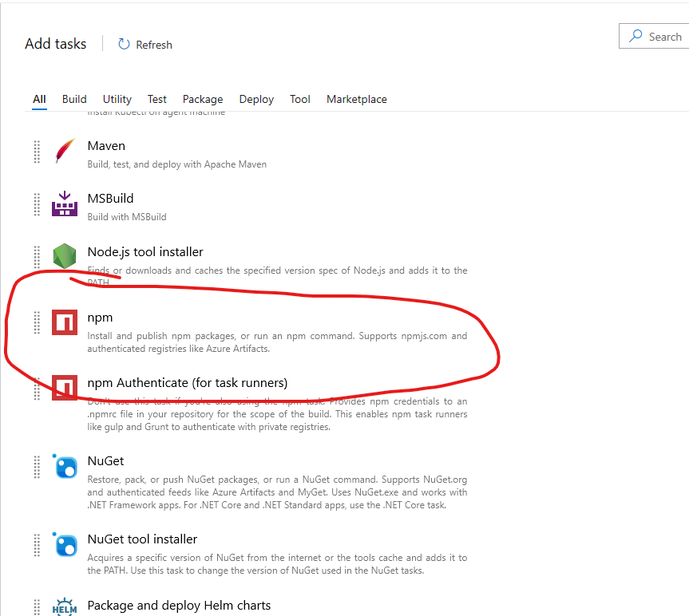Click the Helm charts icon
Image resolution: width=689 pixels, height=616 pixels.
pyautogui.click(x=65, y=607)
